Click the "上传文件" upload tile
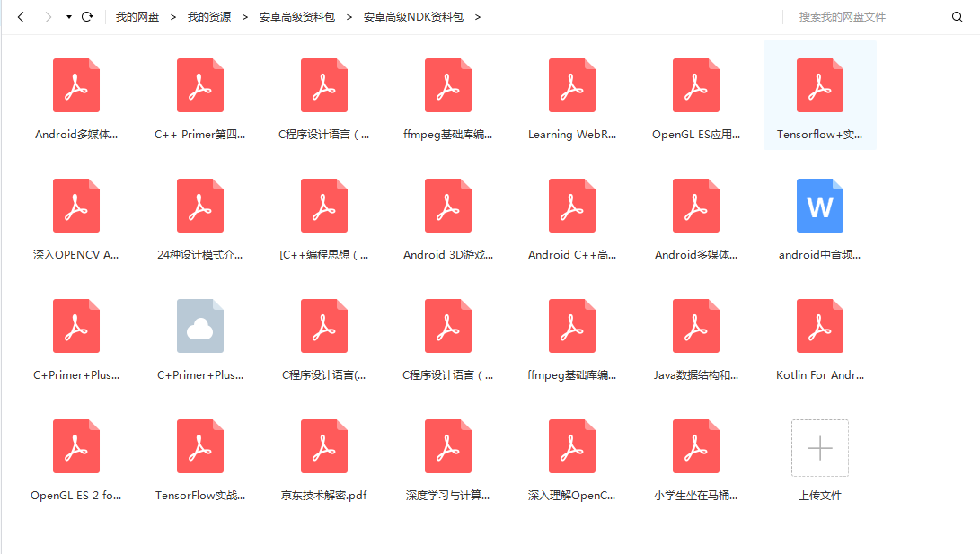This screenshot has height=554, width=980. 819,446
